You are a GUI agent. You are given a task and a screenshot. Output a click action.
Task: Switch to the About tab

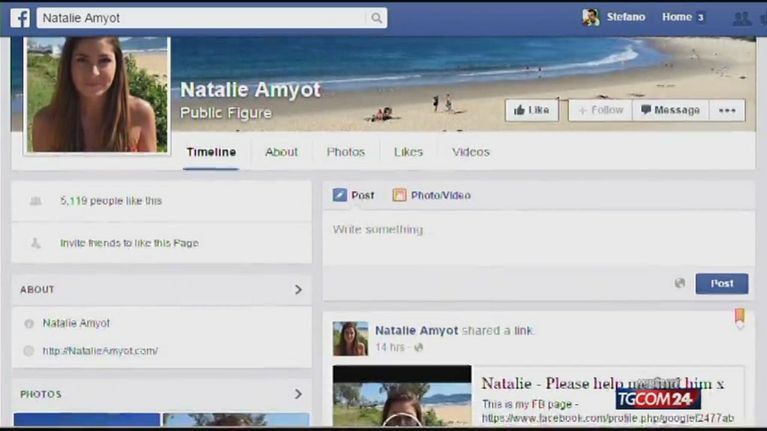pos(281,152)
